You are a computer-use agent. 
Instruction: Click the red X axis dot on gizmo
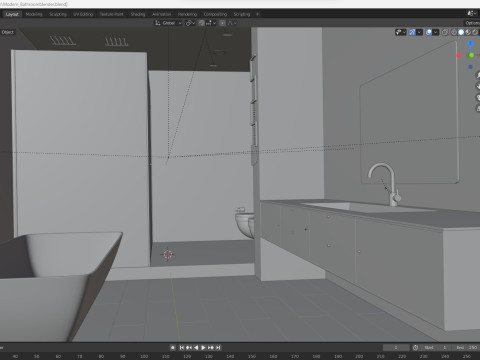[459, 55]
